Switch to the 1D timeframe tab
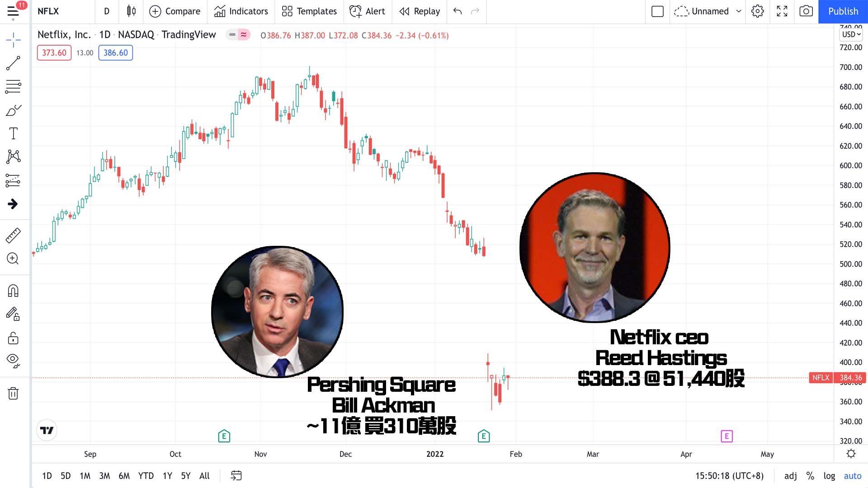Screen dimensions: 868x488 pyautogui.click(x=46, y=475)
